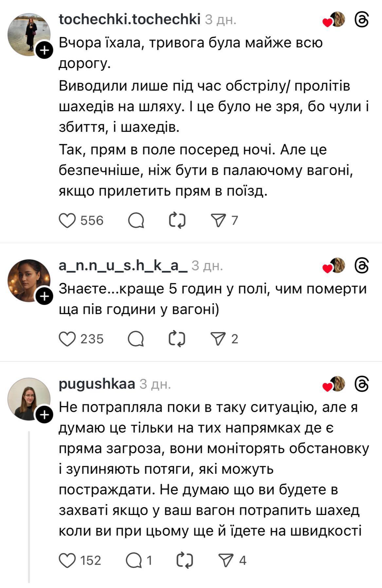
Task: Click the timestamp on pugushkaa's comment
Action: [x=155, y=385]
